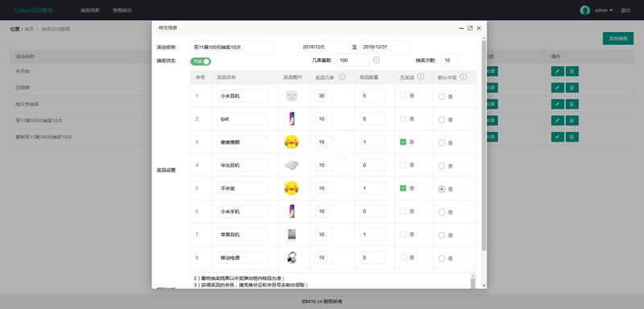The image size is (644, 309).
Task: Click the dialog's vertical scrollbar
Action: 484,146
